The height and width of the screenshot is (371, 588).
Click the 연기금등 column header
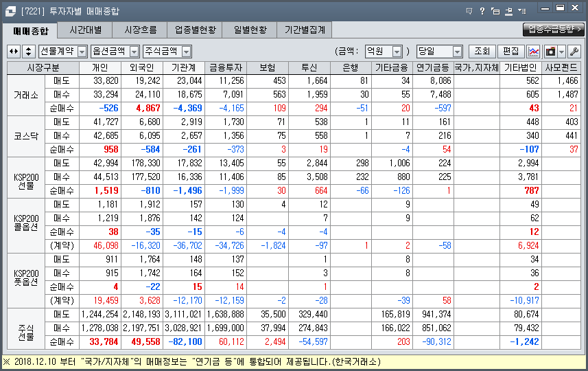click(433, 68)
